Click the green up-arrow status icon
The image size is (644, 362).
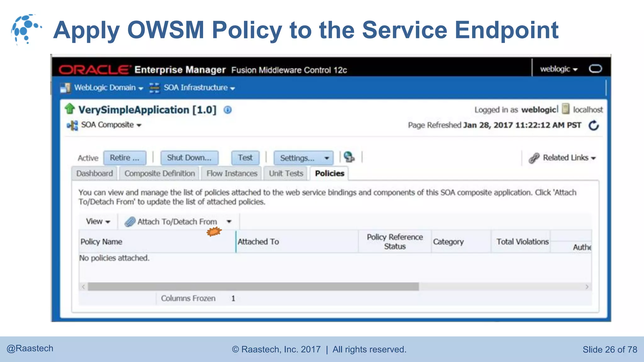[70, 109]
